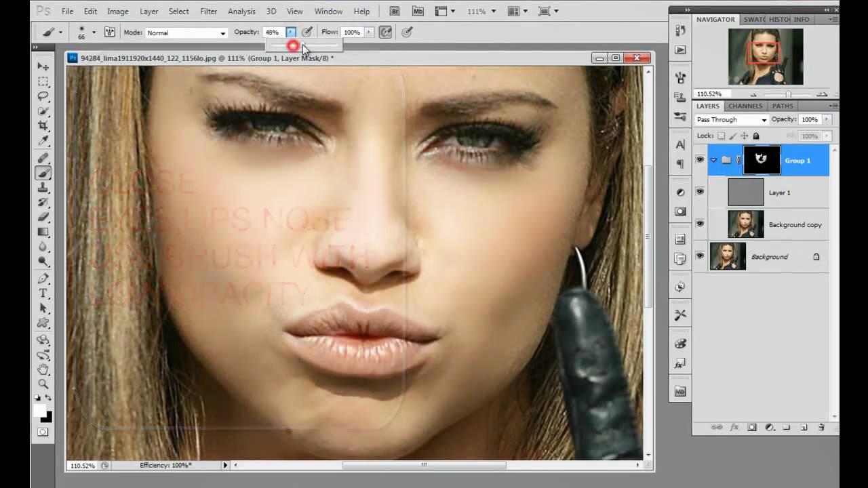Select the Clone Stamp tool
This screenshot has height=488, width=868.
(43, 188)
